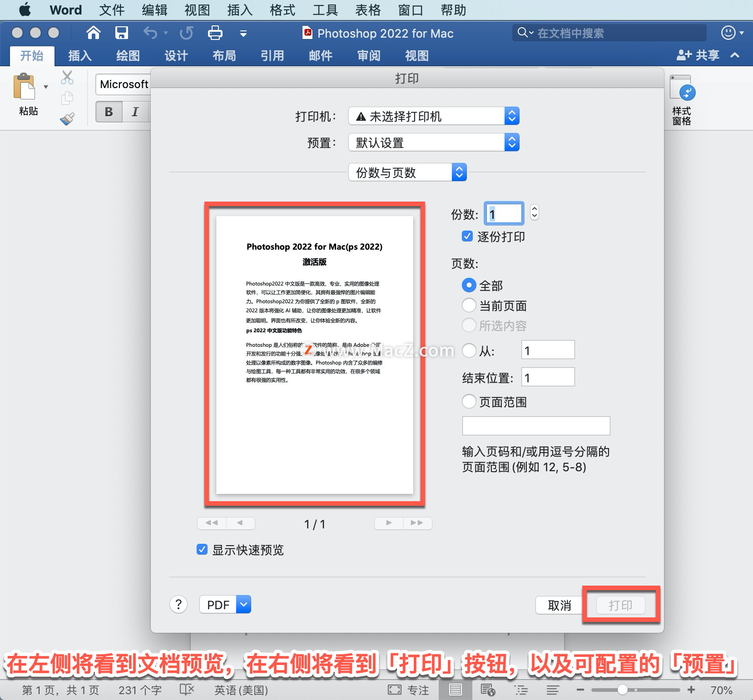Click the 份数 copies stepper arrows
753x700 pixels.
pos(535,212)
